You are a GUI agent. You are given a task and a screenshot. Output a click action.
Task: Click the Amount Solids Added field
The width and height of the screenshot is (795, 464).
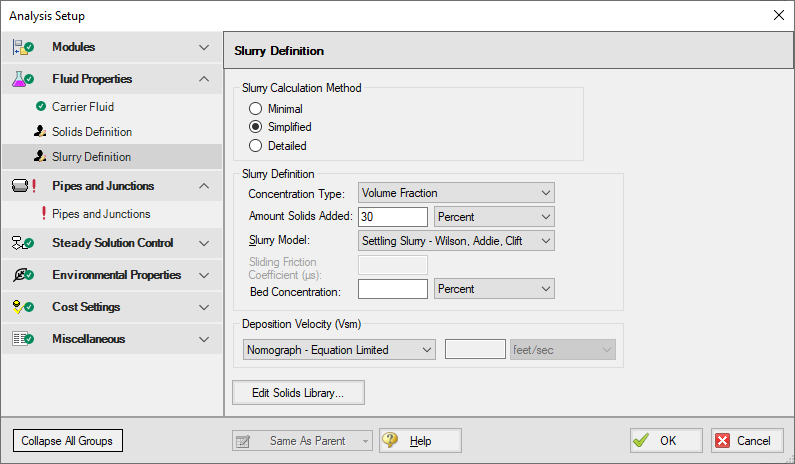click(392, 217)
